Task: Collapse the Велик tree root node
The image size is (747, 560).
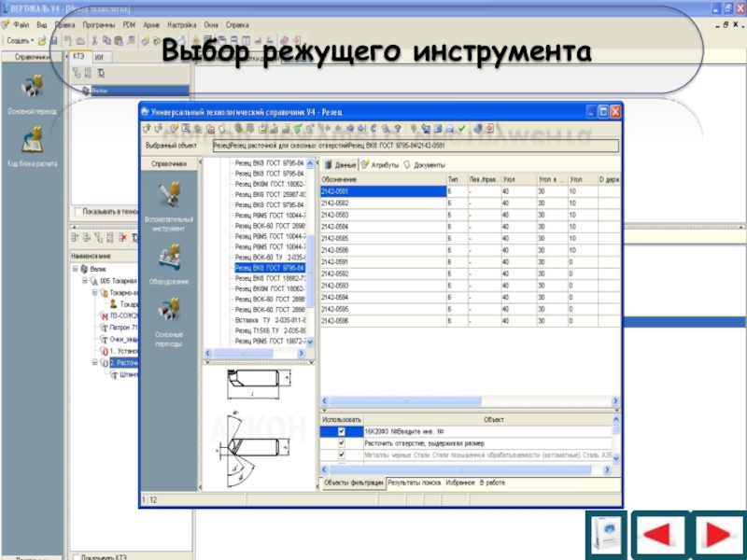Action: [74, 269]
